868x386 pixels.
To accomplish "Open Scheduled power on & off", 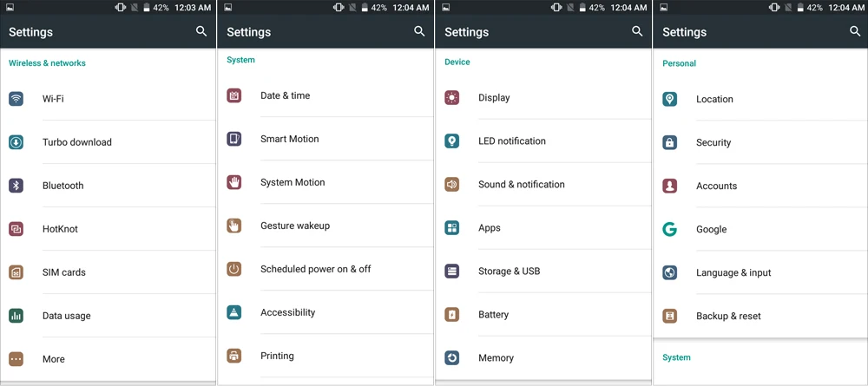I will (x=325, y=269).
